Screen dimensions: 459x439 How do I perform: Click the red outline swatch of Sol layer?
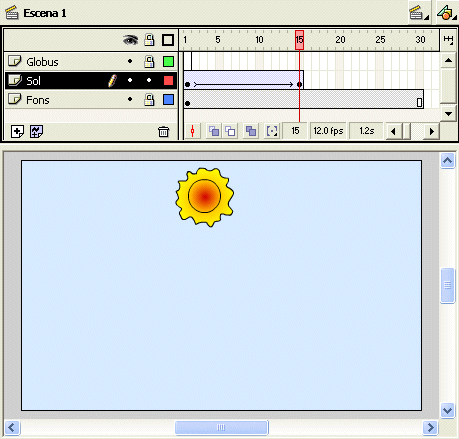[168, 80]
